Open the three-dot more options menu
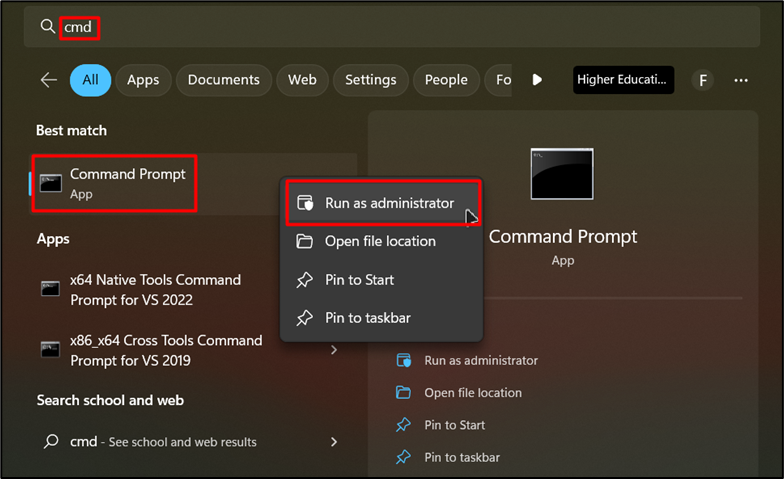The width and height of the screenshot is (784, 479). point(741,80)
